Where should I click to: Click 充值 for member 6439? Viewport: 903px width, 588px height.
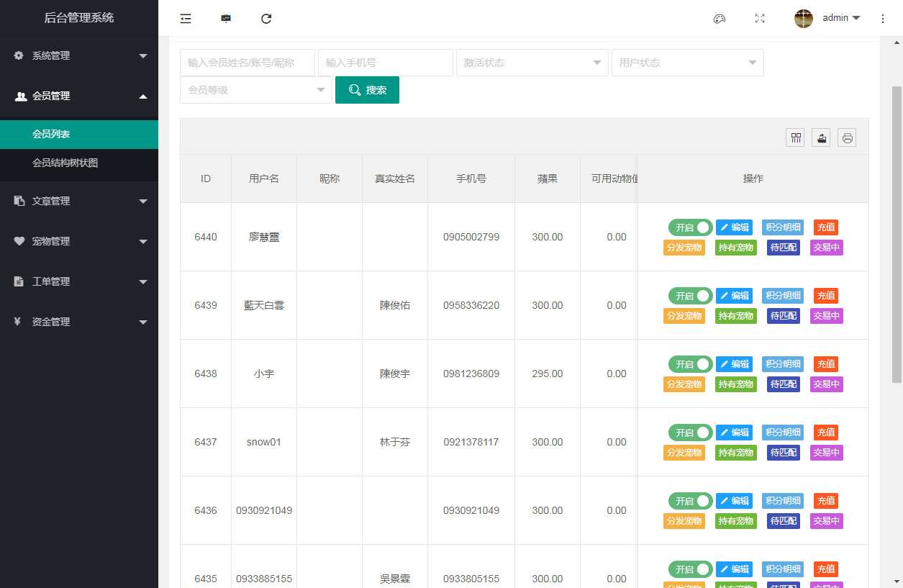point(825,296)
